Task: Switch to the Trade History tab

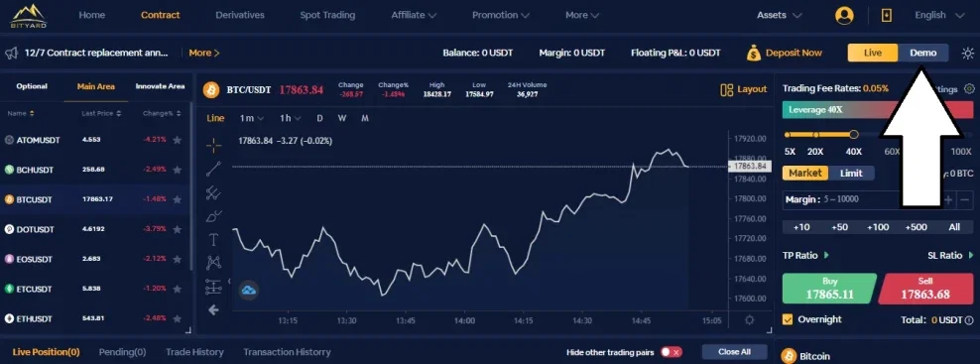Action: click(194, 352)
